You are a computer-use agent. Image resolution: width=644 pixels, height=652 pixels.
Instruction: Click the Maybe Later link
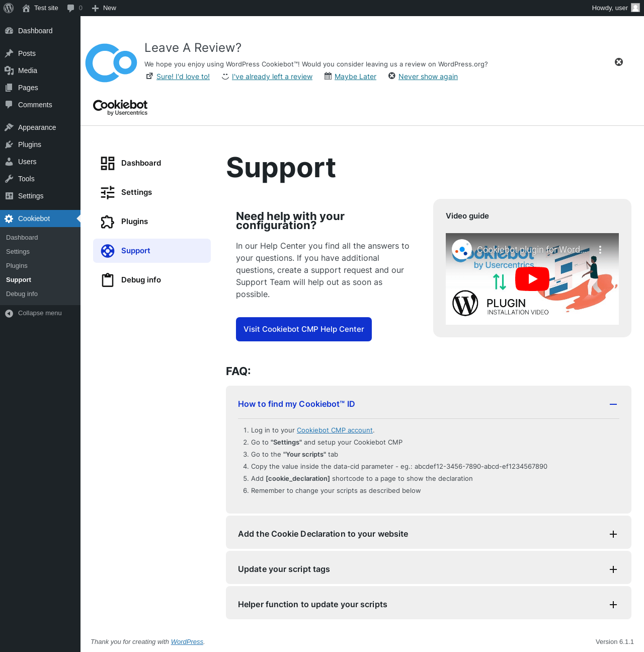[355, 77]
